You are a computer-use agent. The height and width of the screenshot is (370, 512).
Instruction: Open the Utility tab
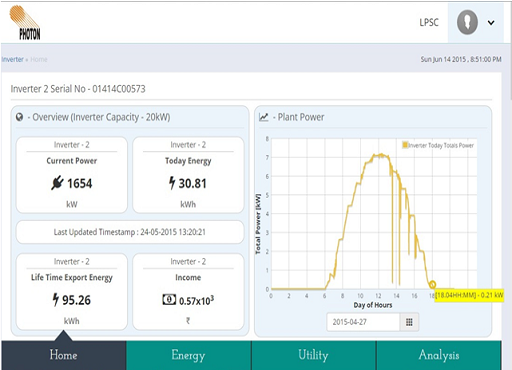(313, 355)
